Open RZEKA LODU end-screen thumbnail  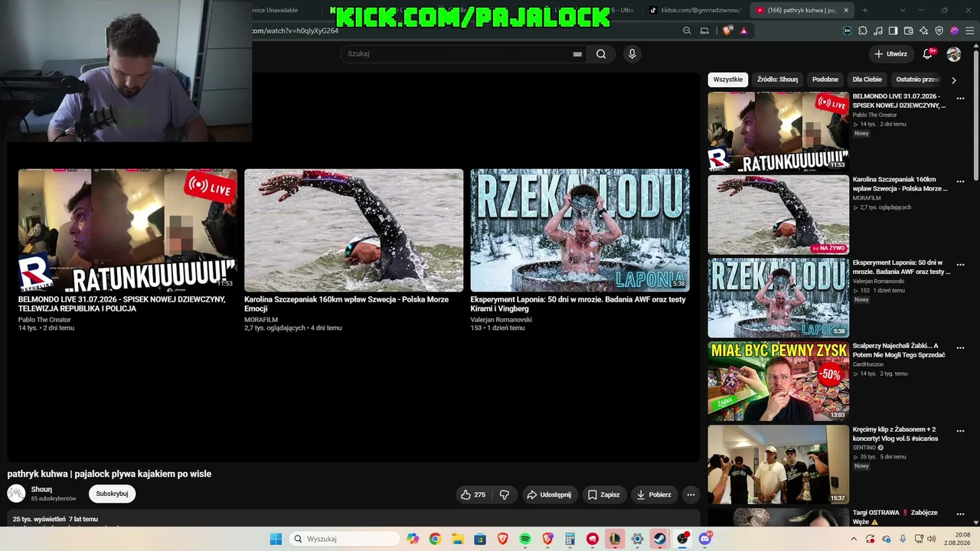[x=580, y=230]
